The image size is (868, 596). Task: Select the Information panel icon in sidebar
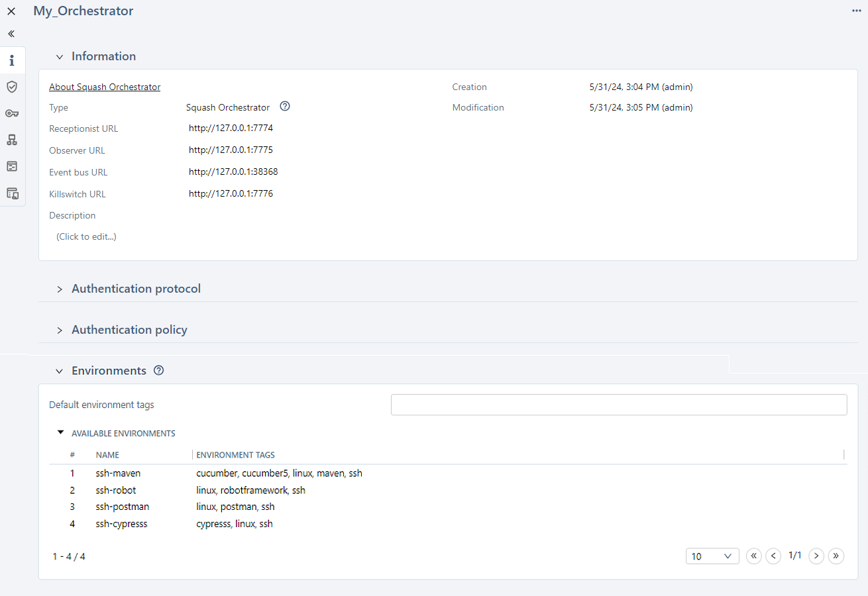pos(12,60)
